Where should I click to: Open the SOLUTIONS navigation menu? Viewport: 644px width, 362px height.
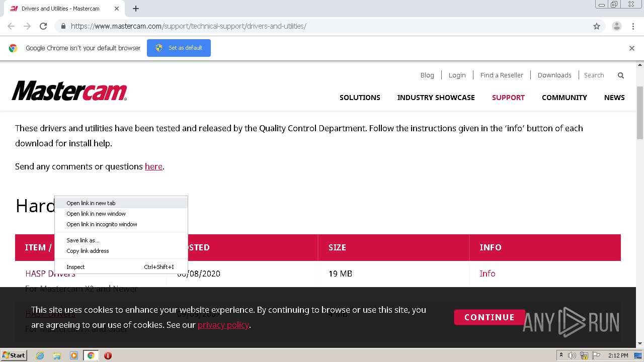point(360,98)
